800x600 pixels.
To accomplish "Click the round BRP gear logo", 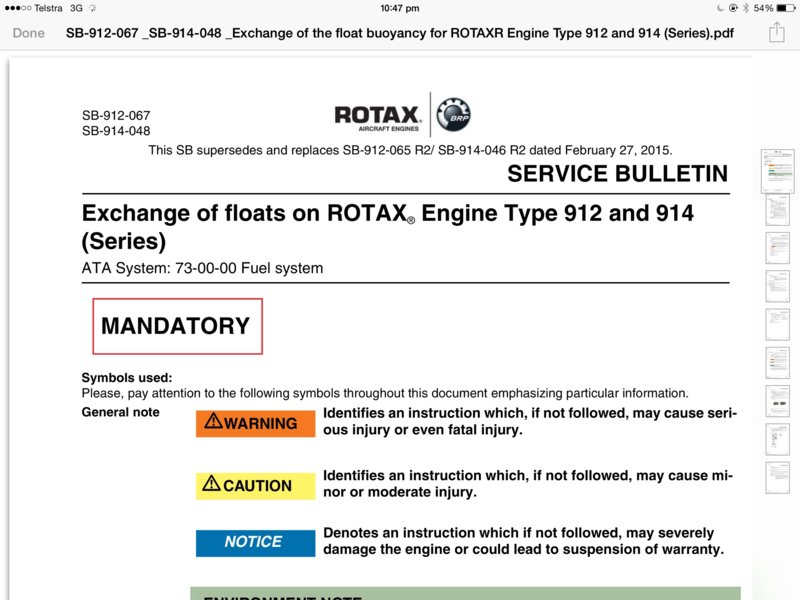I will pos(454,114).
